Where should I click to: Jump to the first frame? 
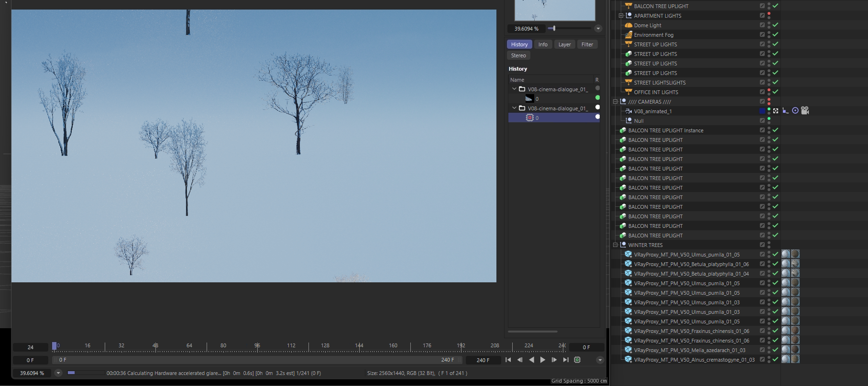coord(508,360)
